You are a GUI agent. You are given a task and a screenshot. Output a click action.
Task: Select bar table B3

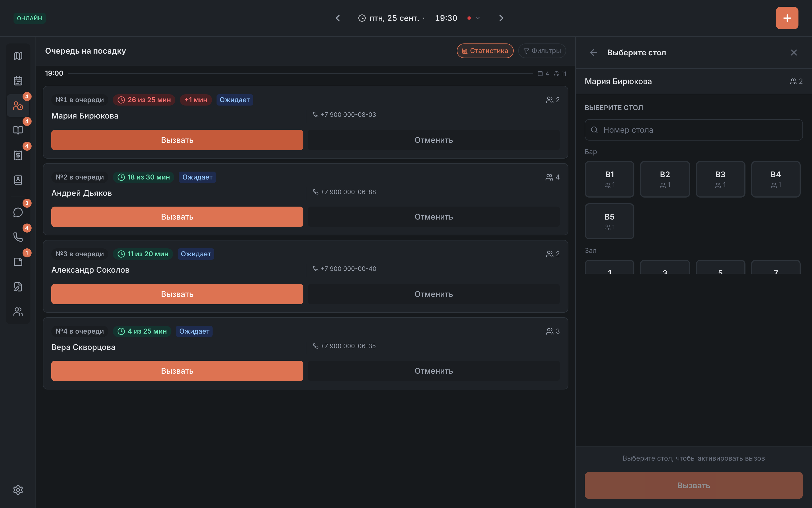[720, 179]
